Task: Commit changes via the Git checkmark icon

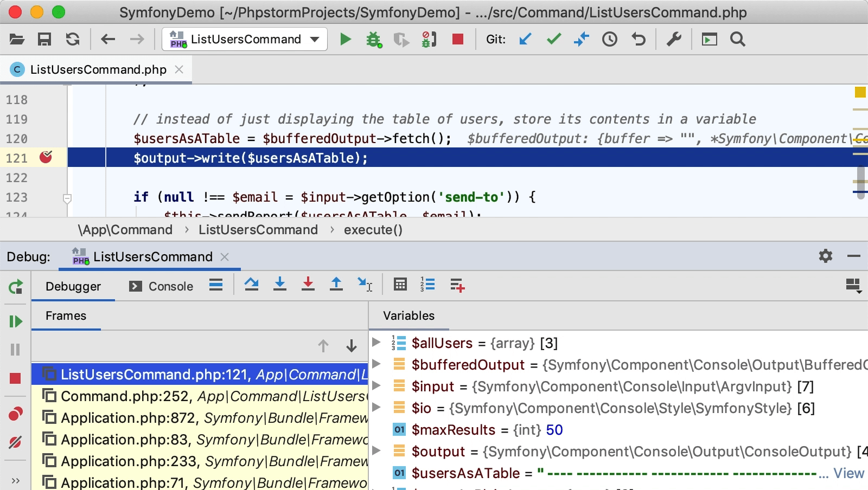Action: click(553, 39)
